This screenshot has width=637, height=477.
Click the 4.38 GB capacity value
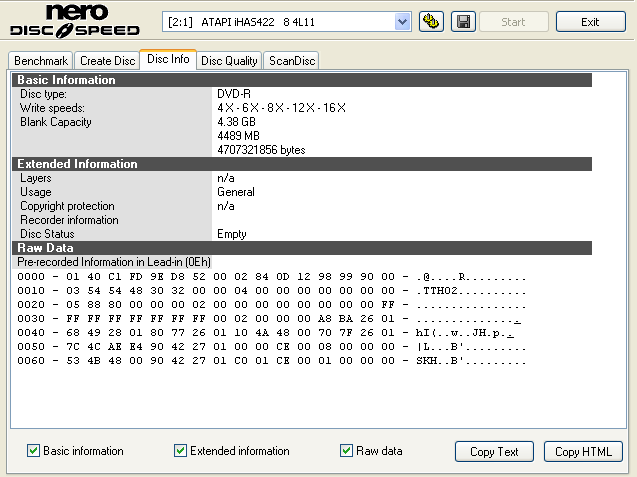[x=236, y=122]
